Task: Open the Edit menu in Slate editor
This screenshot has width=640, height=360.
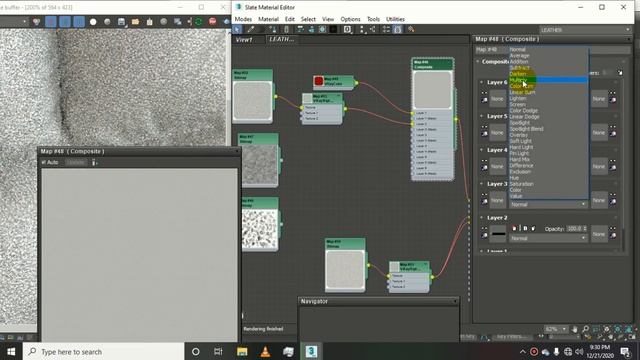Action: (290, 19)
